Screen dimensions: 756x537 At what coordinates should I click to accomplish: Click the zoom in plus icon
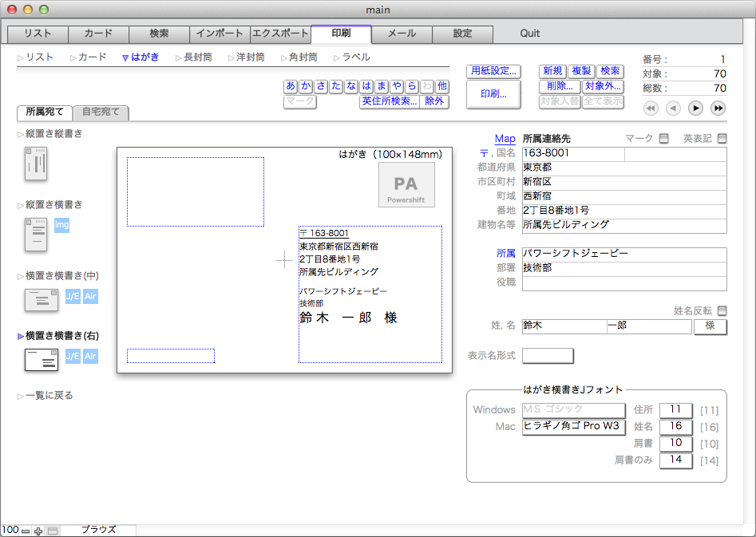click(x=38, y=531)
